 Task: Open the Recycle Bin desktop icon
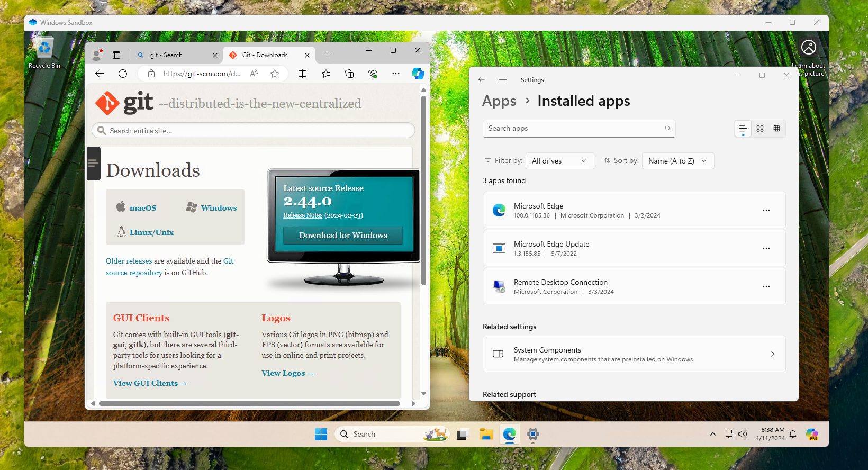pyautogui.click(x=44, y=52)
